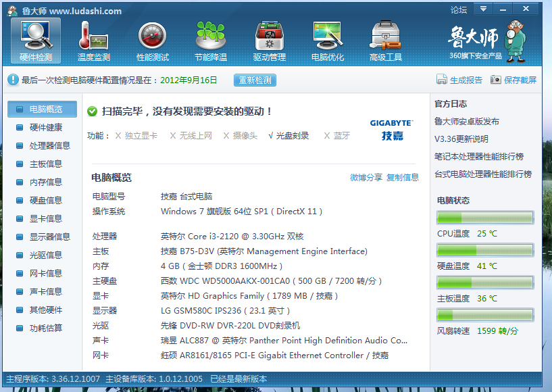The image size is (552, 392).
Task: Click the date 2012年9月16日
Action: pos(189,80)
